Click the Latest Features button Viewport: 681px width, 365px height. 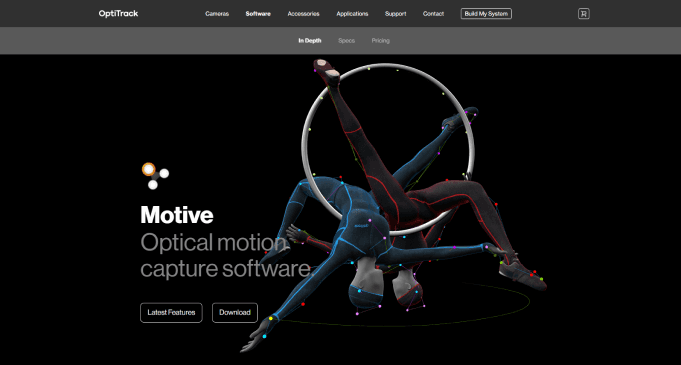point(171,312)
